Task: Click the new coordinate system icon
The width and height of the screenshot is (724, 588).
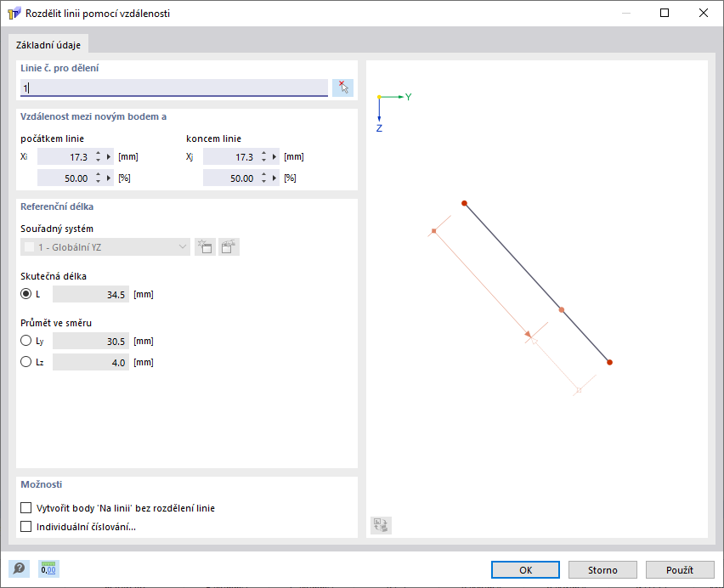Action: [205, 247]
